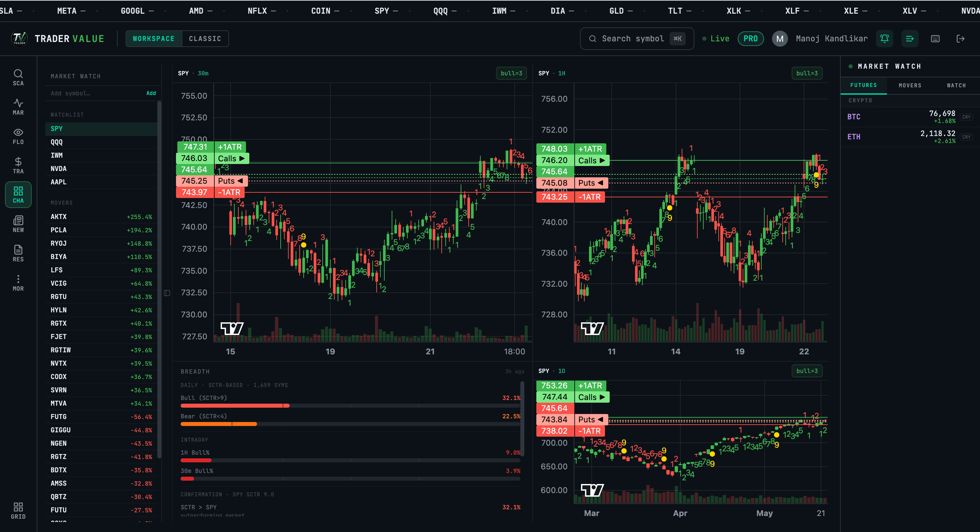The height and width of the screenshot is (532, 980).
Task: Select the WATCH tab
Action: pyautogui.click(x=956, y=85)
